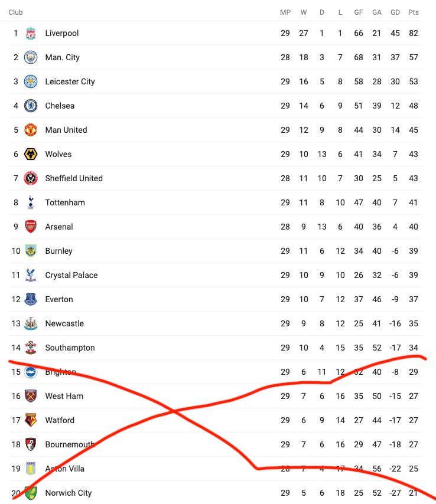The image size is (436, 504).
Task: Click the Southampton team name
Action: click(70, 348)
